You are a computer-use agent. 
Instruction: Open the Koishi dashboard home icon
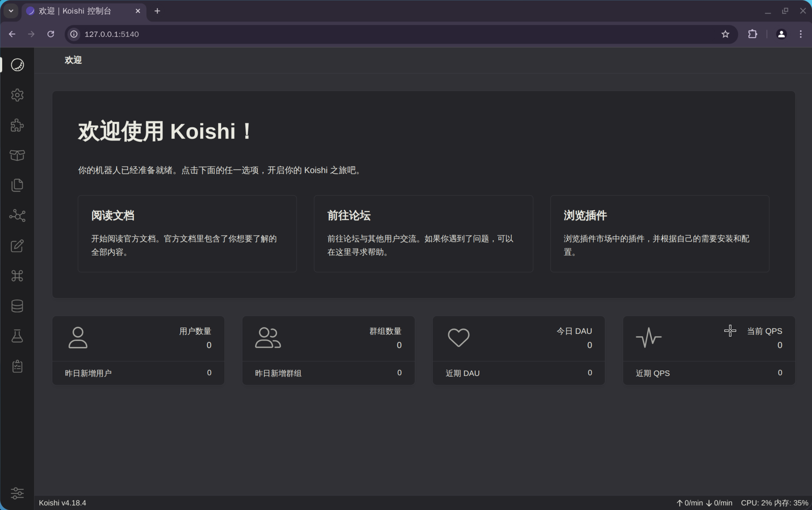17,65
